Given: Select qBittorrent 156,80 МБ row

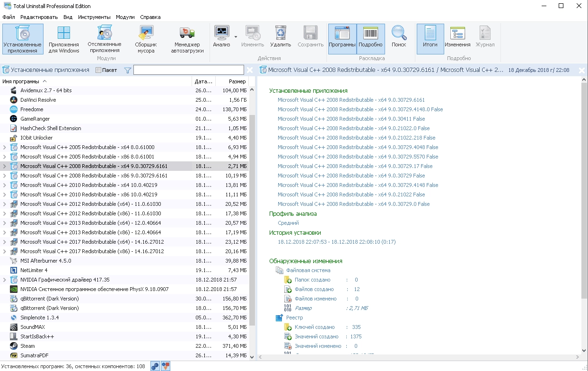Looking at the screenshot, I should click(124, 299).
